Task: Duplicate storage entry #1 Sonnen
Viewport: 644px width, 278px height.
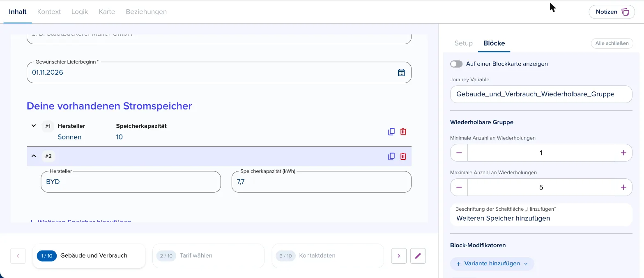Action: [x=391, y=132]
